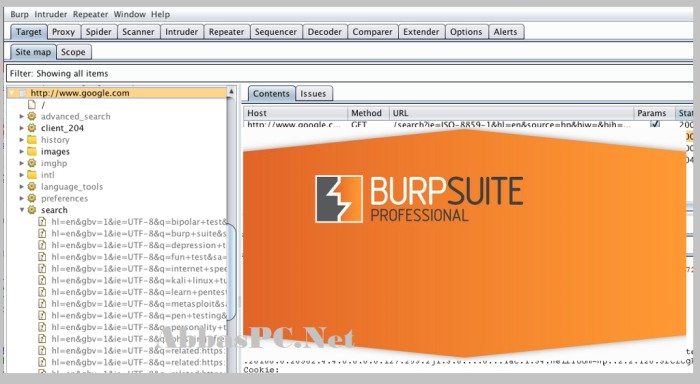Switch to the Sequencer tab
The width and height of the screenshot is (700, 384).
coord(275,32)
